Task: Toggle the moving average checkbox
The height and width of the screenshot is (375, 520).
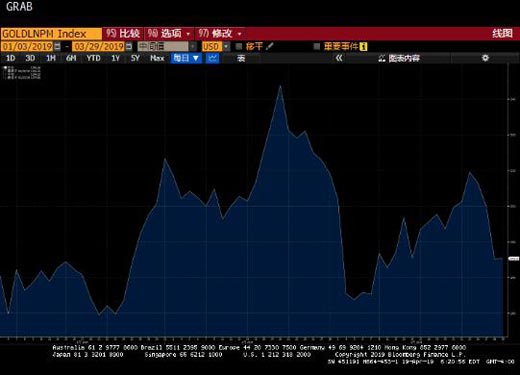Action: 239,46
